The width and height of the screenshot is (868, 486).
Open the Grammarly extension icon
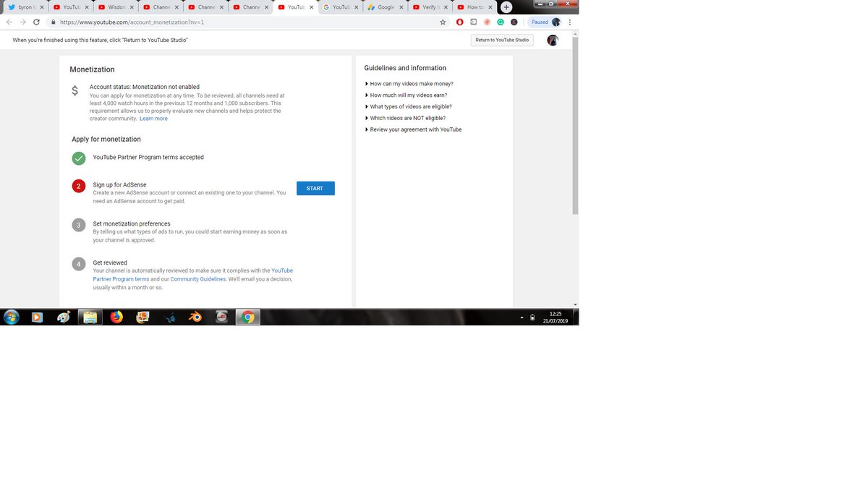click(x=501, y=22)
